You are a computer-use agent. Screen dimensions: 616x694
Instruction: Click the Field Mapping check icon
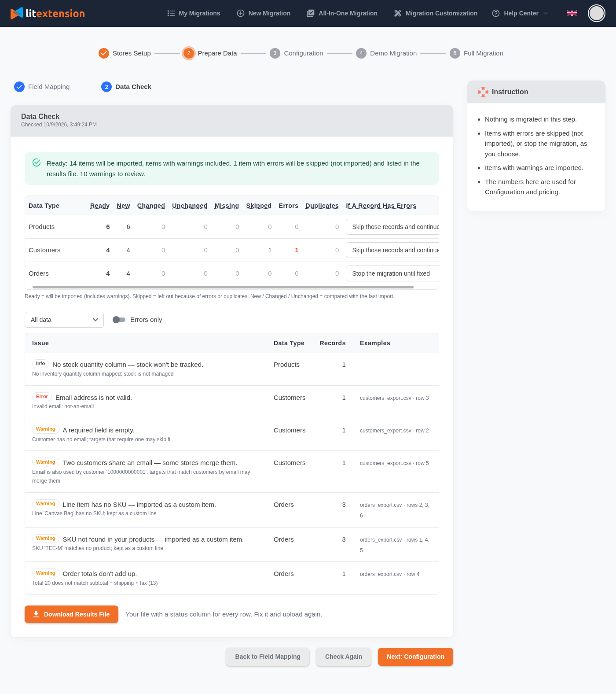pos(19,87)
